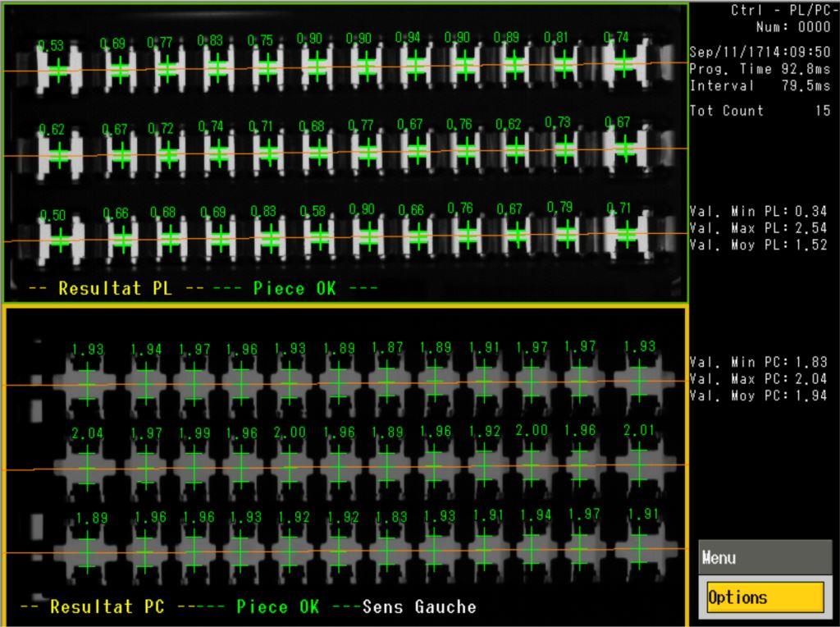The width and height of the screenshot is (840, 627).
Task: Select the Prog. Time readout
Action: coord(760,70)
